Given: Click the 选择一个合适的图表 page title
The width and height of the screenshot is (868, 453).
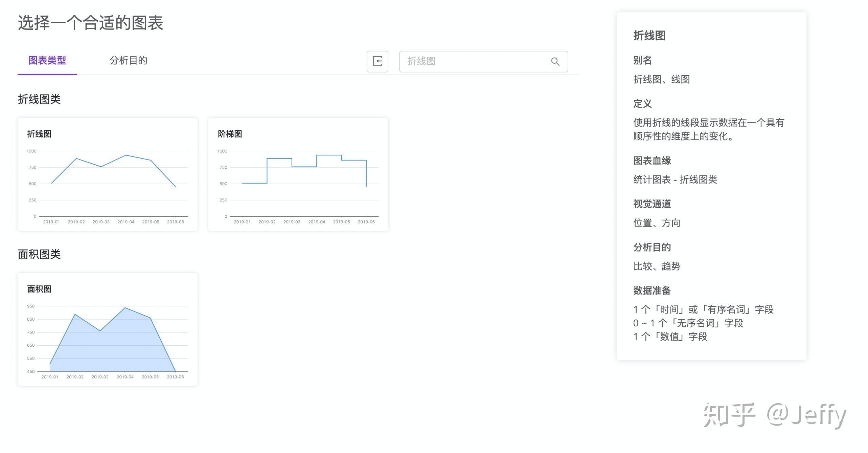Looking at the screenshot, I should (x=90, y=23).
